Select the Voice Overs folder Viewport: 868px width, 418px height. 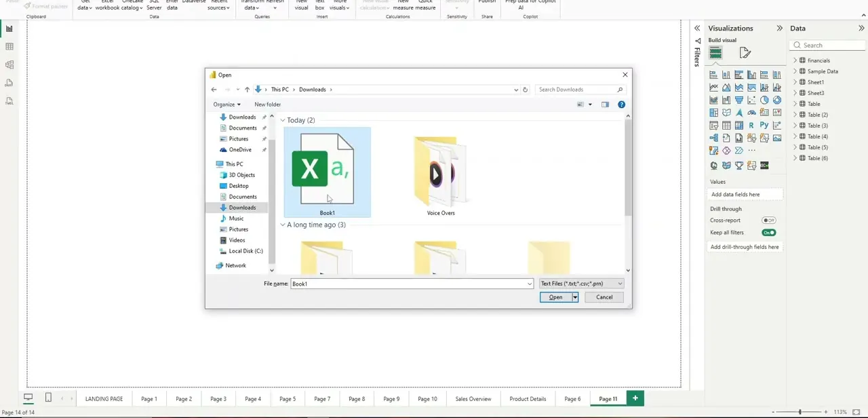[441, 176]
